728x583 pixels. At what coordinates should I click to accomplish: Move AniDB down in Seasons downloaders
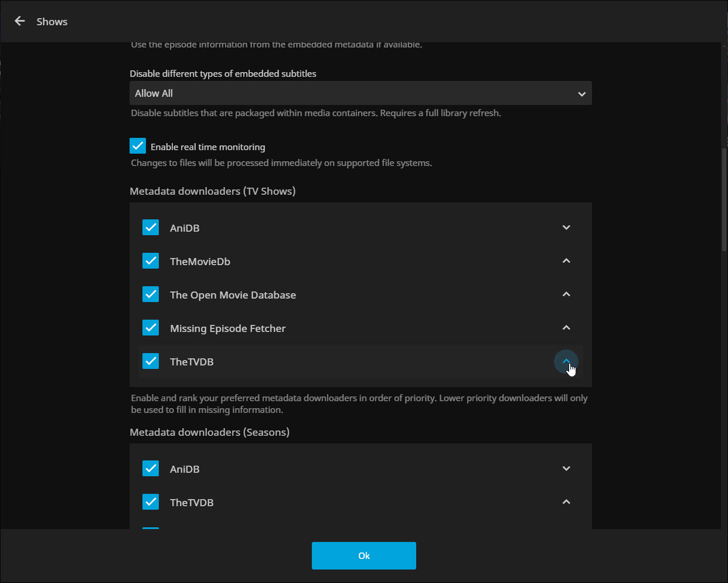566,469
